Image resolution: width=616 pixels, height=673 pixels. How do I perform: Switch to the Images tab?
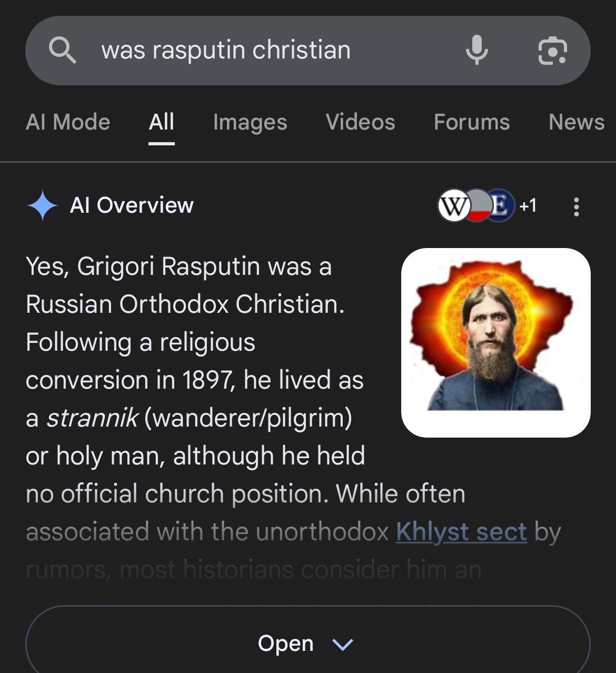coord(250,122)
